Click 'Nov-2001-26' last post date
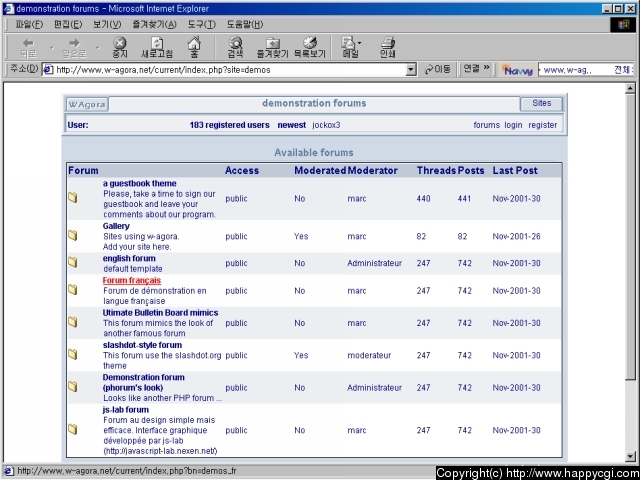The height and width of the screenshot is (480, 640). (516, 236)
